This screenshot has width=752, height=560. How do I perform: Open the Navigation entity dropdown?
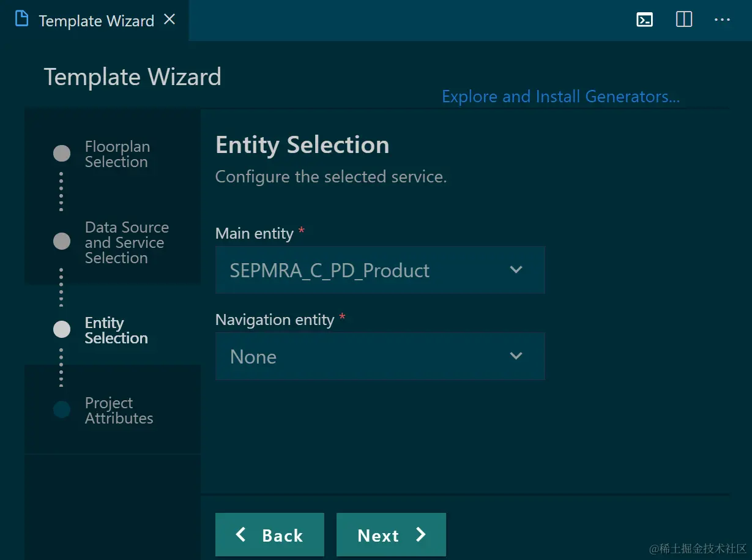tap(379, 356)
